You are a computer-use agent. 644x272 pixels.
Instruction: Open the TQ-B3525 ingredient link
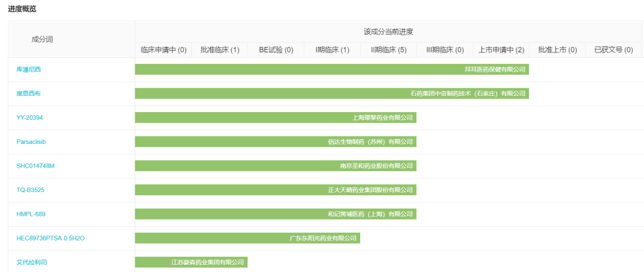[30, 190]
